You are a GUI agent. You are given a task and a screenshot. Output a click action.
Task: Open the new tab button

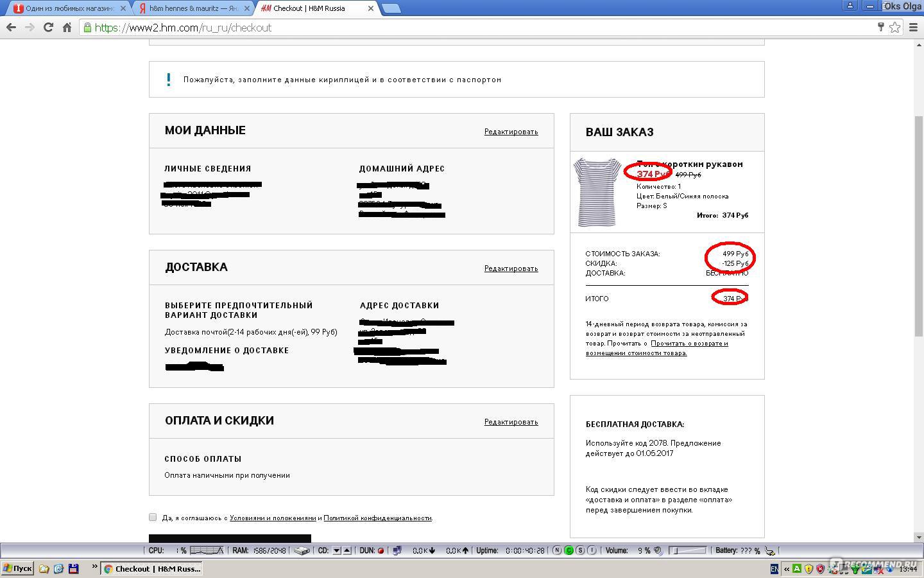click(390, 8)
